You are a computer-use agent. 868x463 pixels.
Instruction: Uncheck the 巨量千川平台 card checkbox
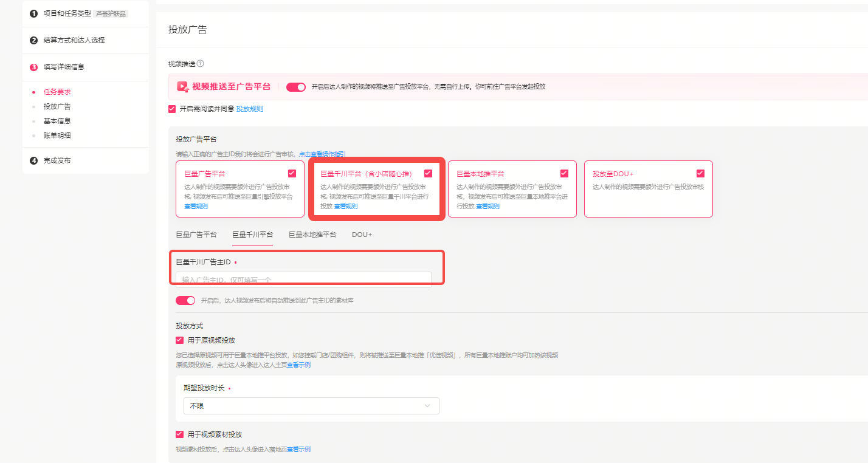[428, 173]
